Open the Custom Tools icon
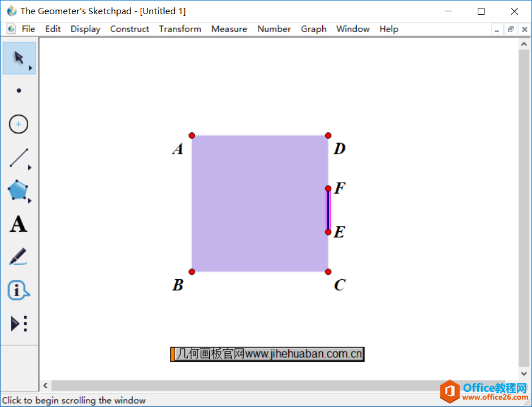Screen dimensions: 532x407 pyautogui.click(x=19, y=323)
